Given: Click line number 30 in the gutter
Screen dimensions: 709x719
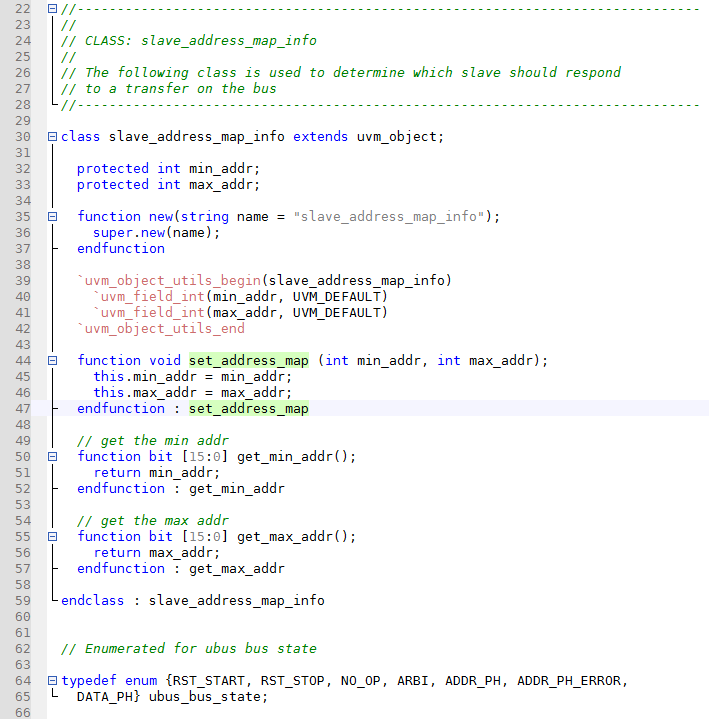Looking at the screenshot, I should point(22,137).
